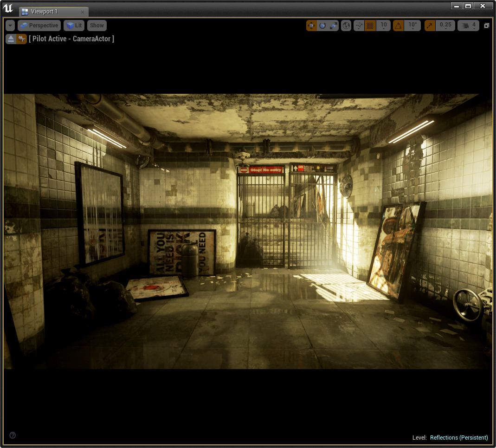The image size is (496, 448).
Task: Eject from piloting the CameraActor
Action: coord(11,39)
